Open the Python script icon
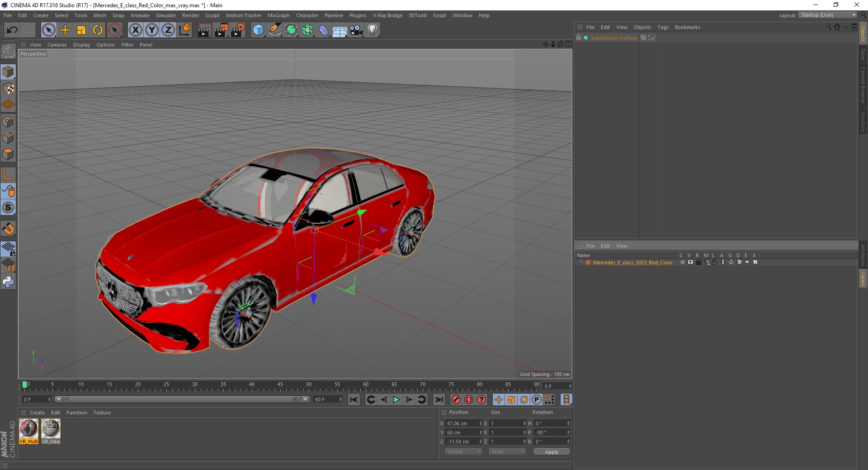The image size is (868, 470). coord(8,282)
